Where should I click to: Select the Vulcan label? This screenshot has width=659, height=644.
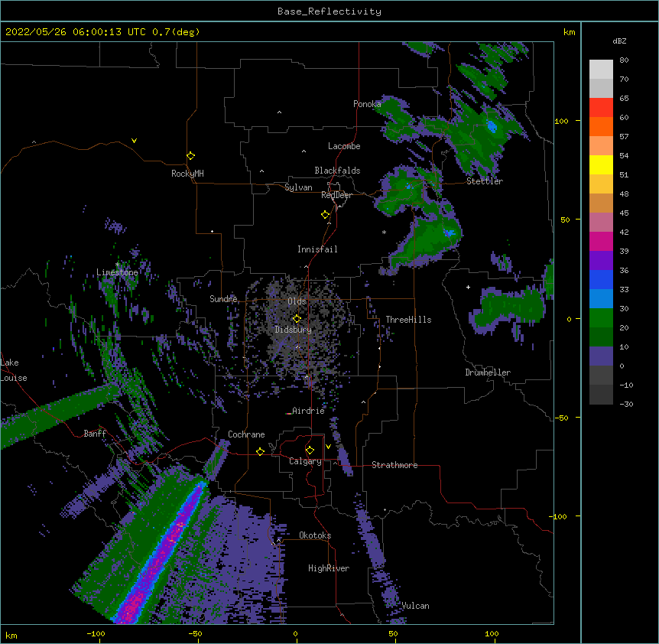tap(415, 606)
